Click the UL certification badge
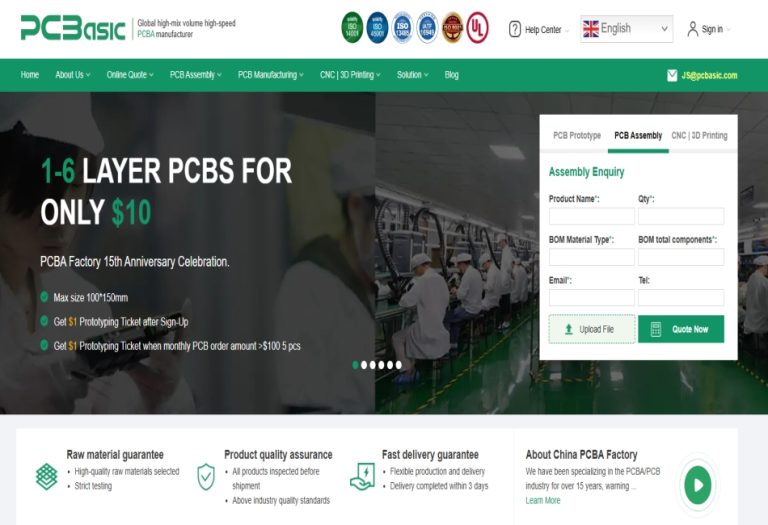Screen dimensions: 768x525 (477, 28)
